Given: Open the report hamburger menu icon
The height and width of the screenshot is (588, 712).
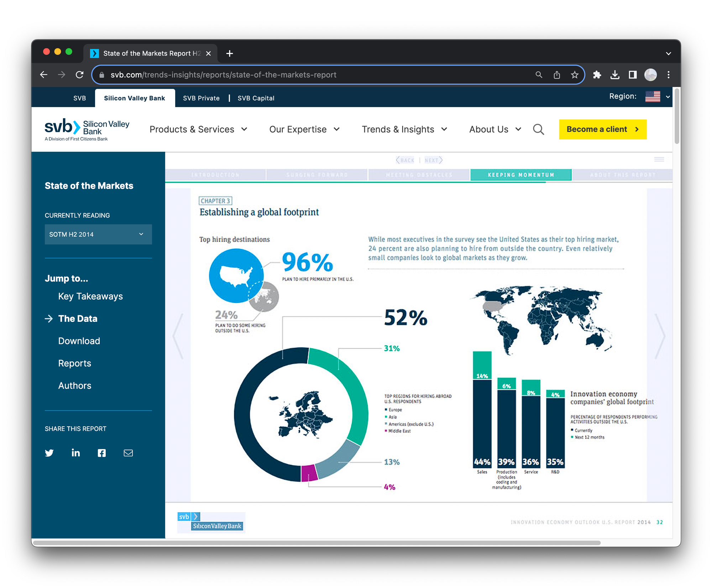Looking at the screenshot, I should [x=659, y=159].
